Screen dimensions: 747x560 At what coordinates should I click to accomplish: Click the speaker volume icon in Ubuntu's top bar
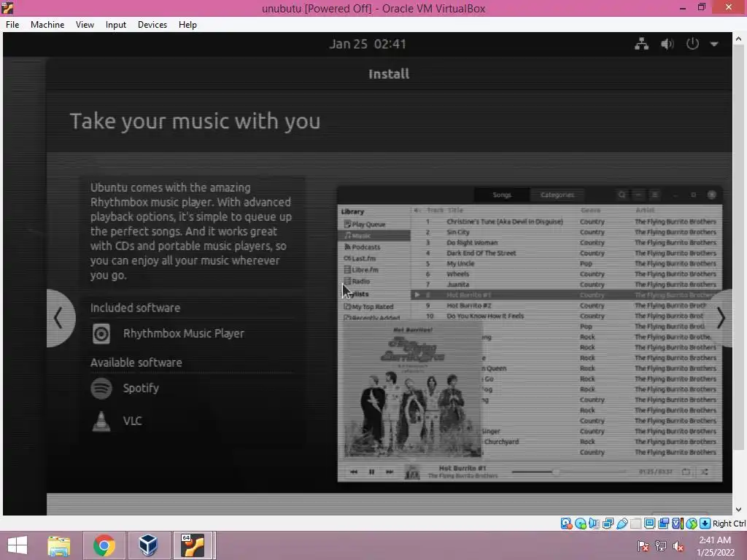(x=667, y=44)
